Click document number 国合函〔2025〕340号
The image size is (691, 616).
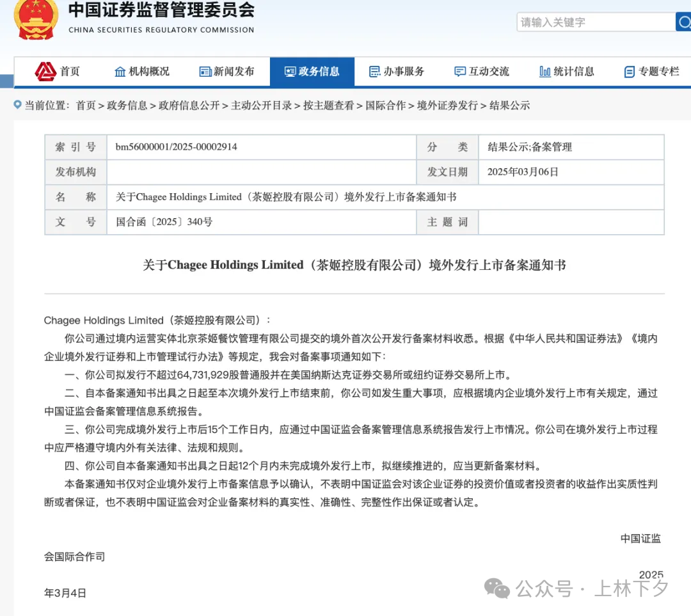[164, 221]
